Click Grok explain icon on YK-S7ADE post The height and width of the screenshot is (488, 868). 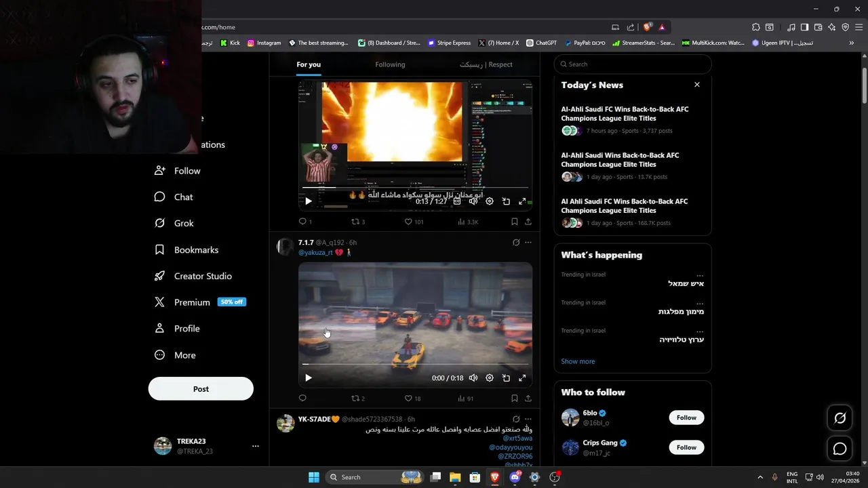click(516, 420)
